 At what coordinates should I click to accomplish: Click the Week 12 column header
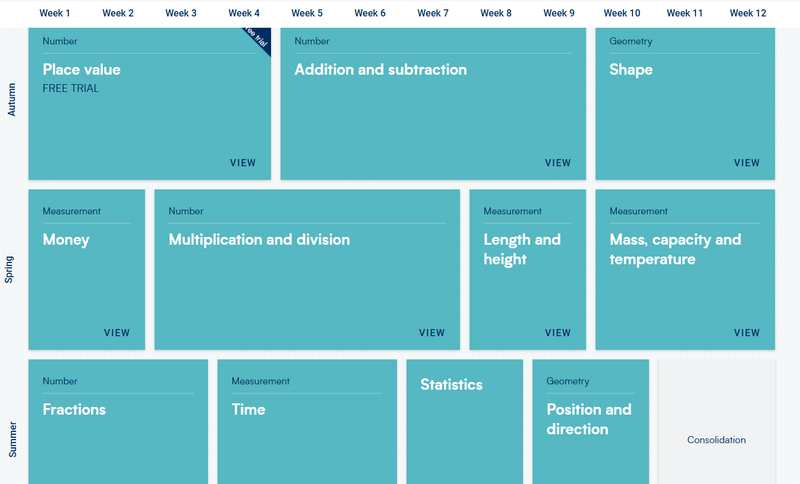pos(748,13)
